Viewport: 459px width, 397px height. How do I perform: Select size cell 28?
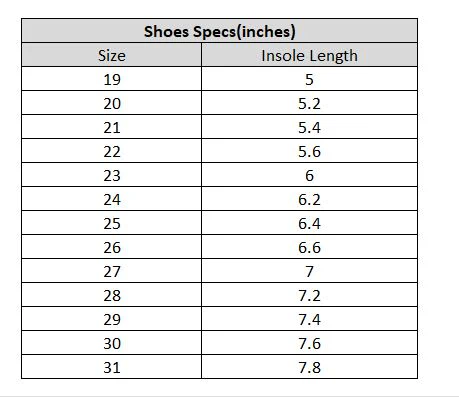click(x=112, y=295)
